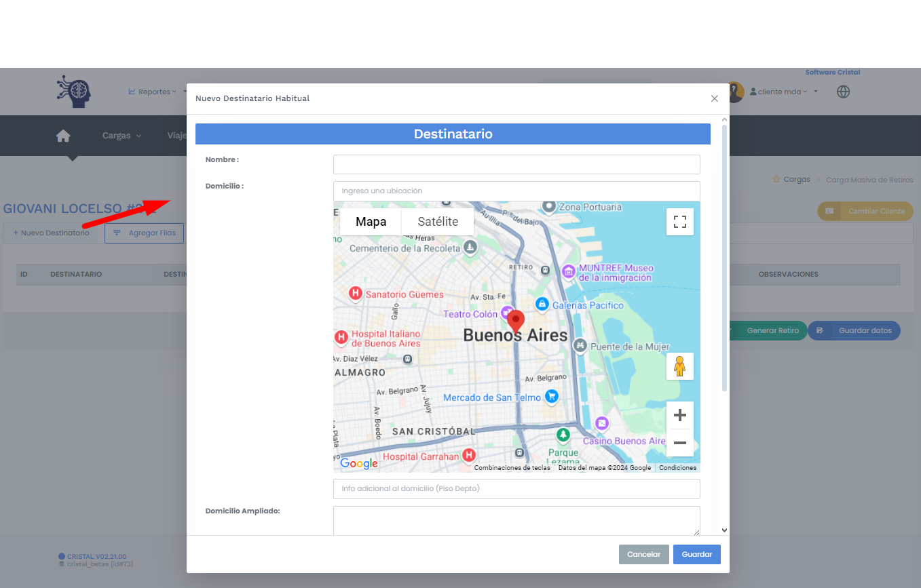921x588 pixels.
Task: Click the Agregar Filas button
Action: point(144,233)
